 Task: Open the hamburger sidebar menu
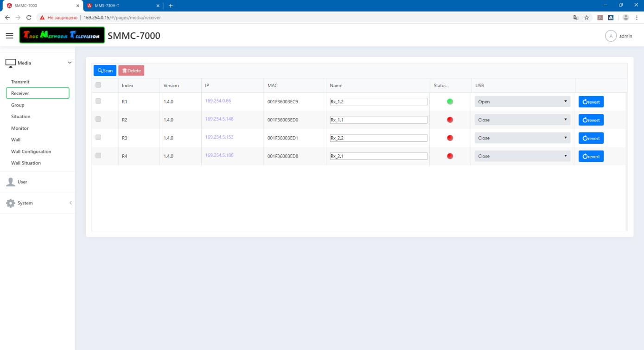[10, 36]
